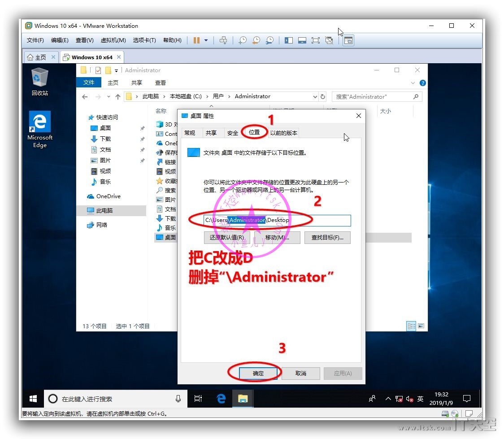Open the quick access toolbar customize dropdown
The height and width of the screenshot is (439, 504).
(116, 70)
